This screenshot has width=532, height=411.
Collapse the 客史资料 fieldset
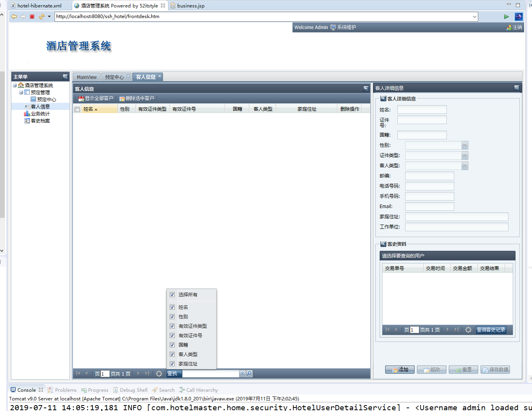(x=383, y=244)
